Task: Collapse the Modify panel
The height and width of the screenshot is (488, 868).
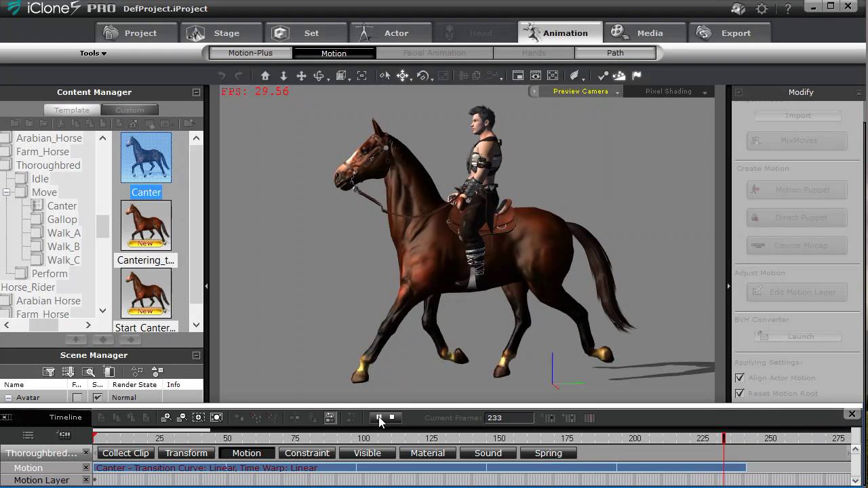Action: coord(739,92)
